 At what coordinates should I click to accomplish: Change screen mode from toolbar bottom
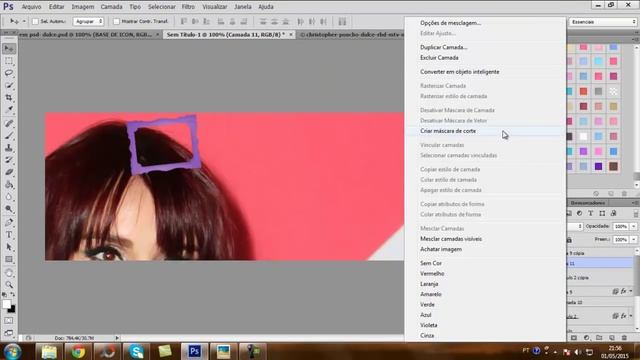coord(9,333)
